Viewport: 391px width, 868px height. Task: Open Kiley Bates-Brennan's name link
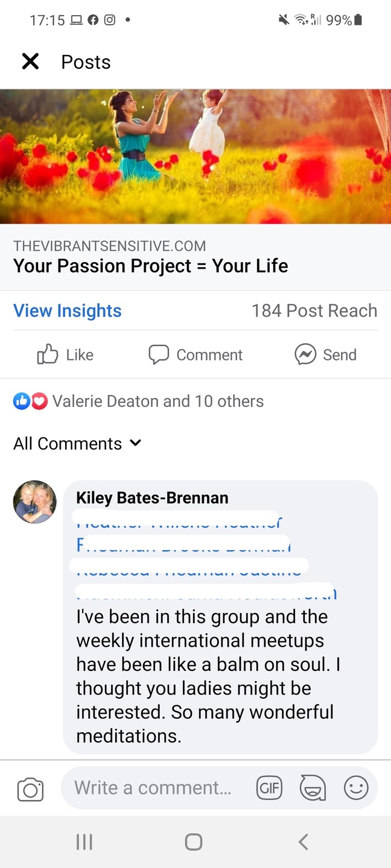click(152, 498)
